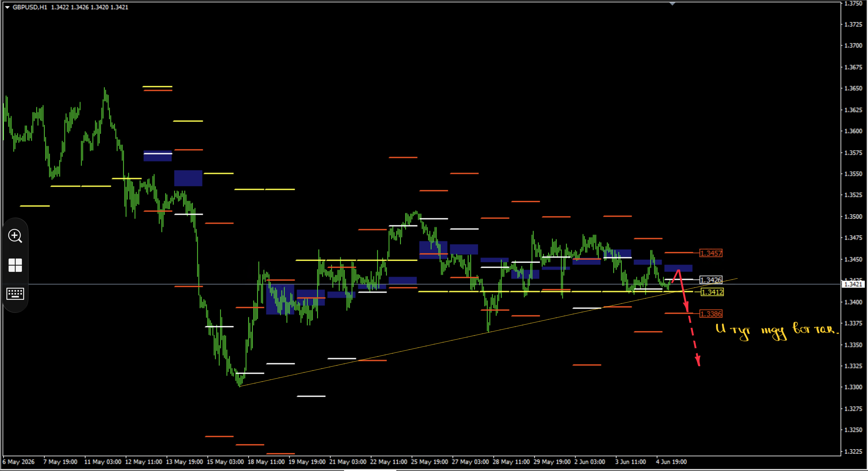Screen dimensions: 868x471
Task: Select the 1.3426 white level label
Action: (711, 280)
